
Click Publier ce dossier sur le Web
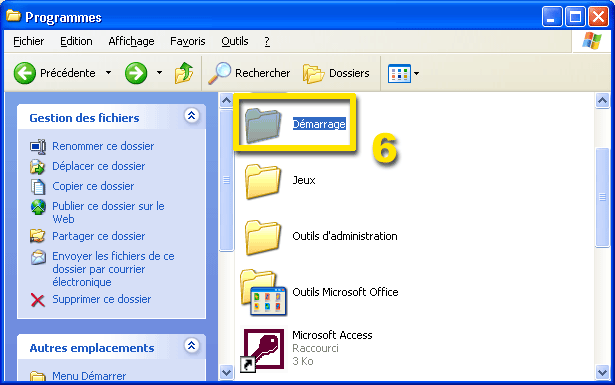108,212
